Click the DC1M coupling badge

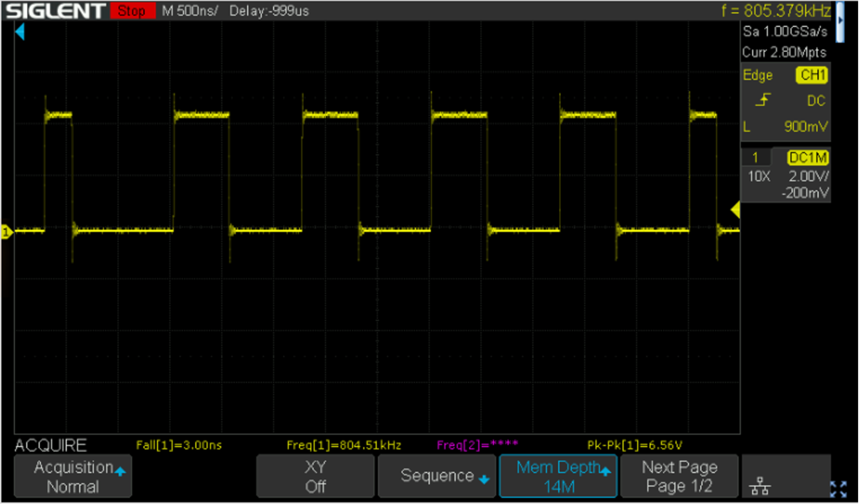pos(809,157)
